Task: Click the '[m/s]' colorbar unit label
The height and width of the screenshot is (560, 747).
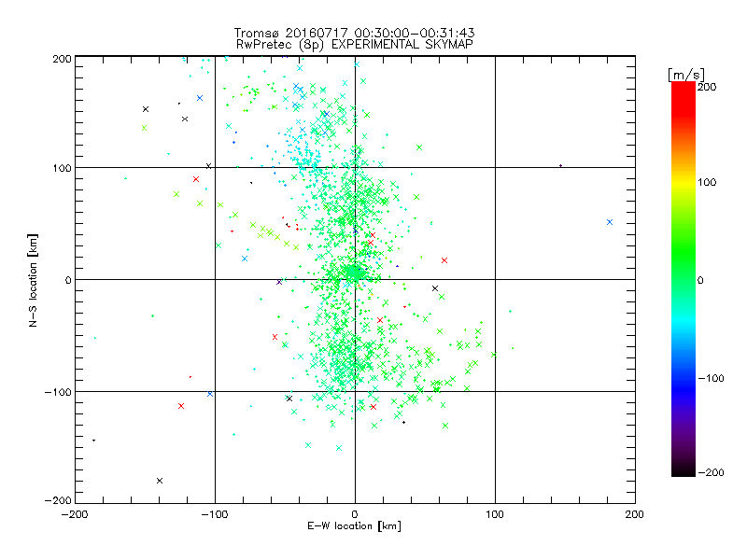Action: (685, 75)
